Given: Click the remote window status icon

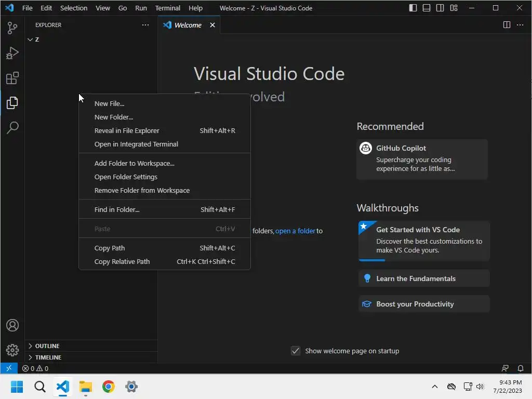Looking at the screenshot, I should click(x=9, y=368).
